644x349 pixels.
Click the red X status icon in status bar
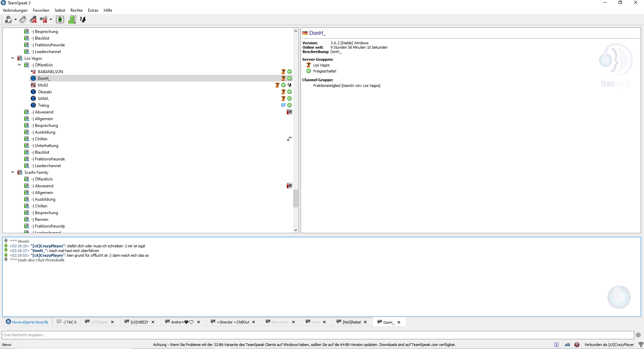coord(577,345)
